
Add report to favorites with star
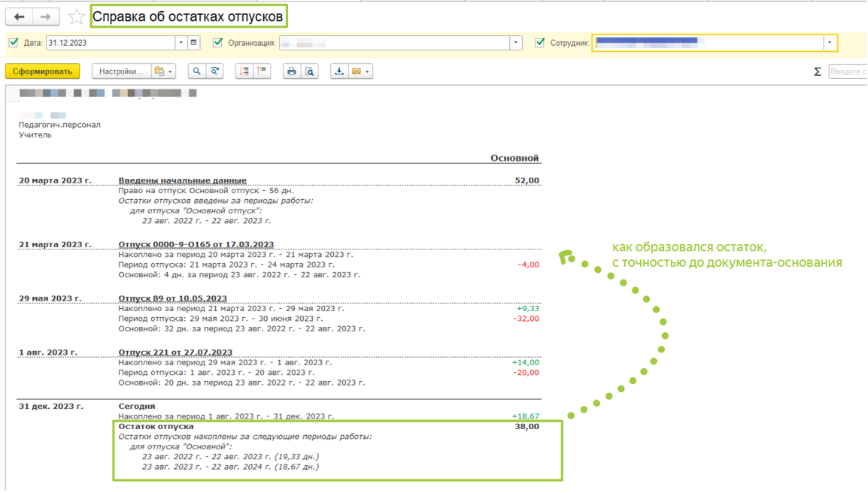point(76,17)
